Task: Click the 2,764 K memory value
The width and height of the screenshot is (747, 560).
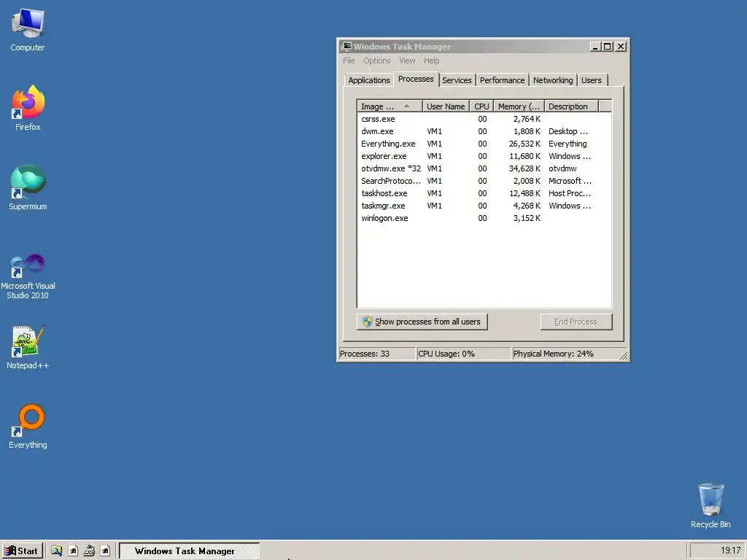Action: point(527,119)
